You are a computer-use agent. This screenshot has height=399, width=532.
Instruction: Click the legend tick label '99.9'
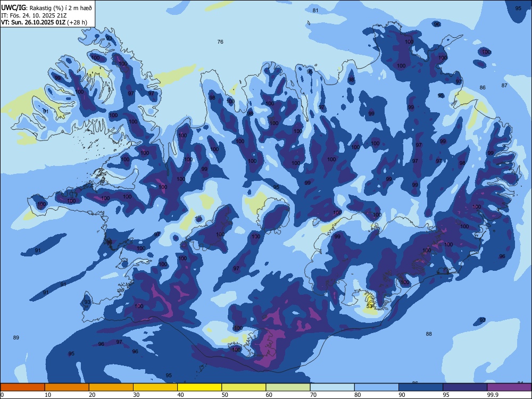[x=493, y=395]
